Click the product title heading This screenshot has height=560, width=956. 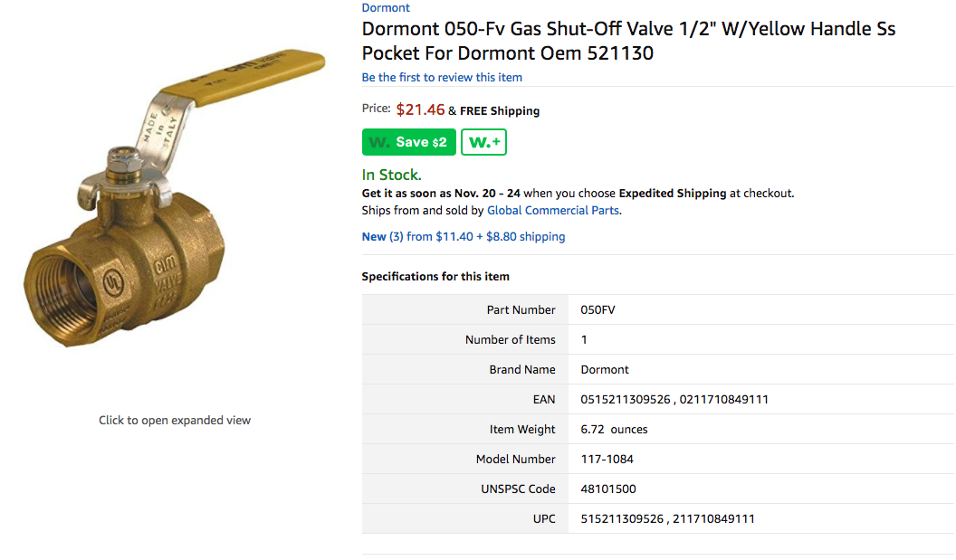click(628, 41)
